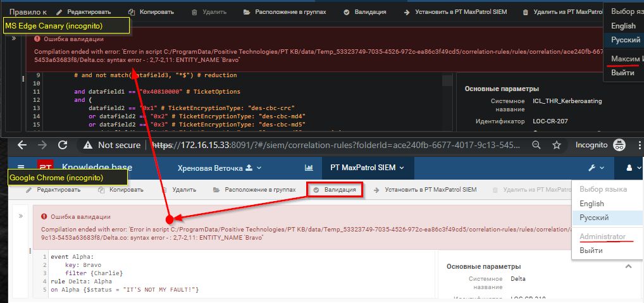The height and width of the screenshot is (303, 644).
Task: Click the identifier value LOC-CR-207
Action: (550, 121)
